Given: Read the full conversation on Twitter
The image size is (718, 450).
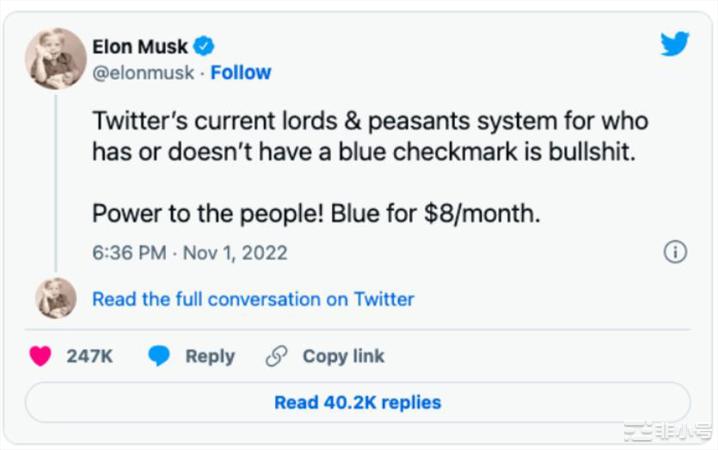Looking at the screenshot, I should (252, 298).
